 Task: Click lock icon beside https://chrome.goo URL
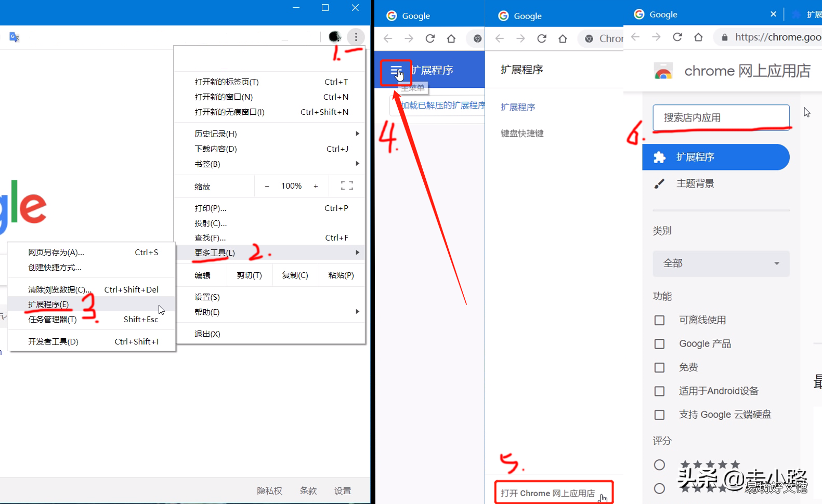pyautogui.click(x=725, y=37)
